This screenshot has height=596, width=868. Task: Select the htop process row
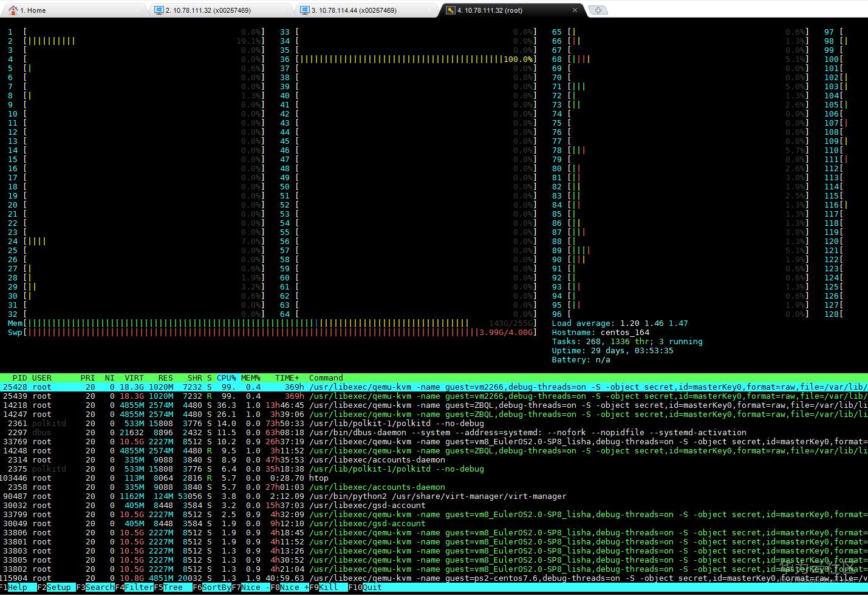click(318, 478)
